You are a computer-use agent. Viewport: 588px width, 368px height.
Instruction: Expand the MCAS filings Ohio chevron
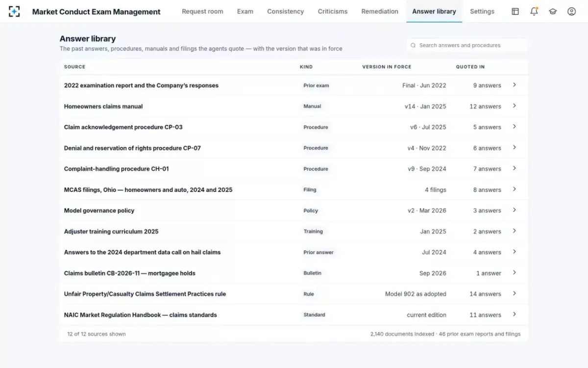tap(514, 189)
